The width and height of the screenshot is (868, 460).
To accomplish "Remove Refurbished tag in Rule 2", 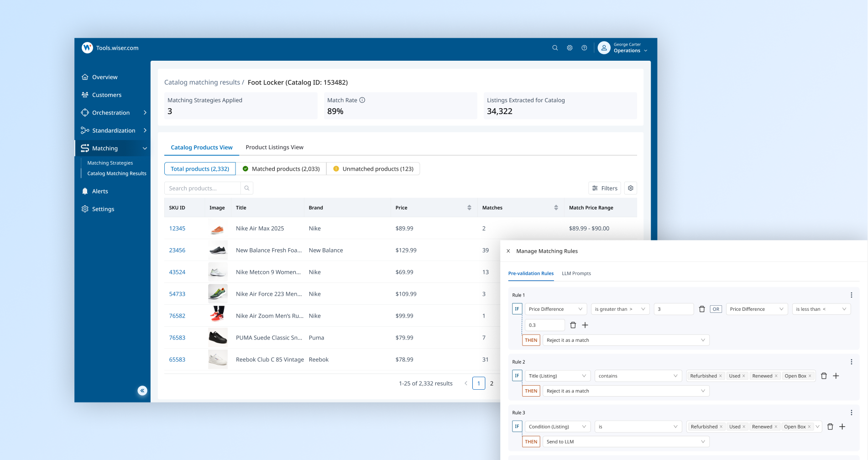I will coord(721,376).
